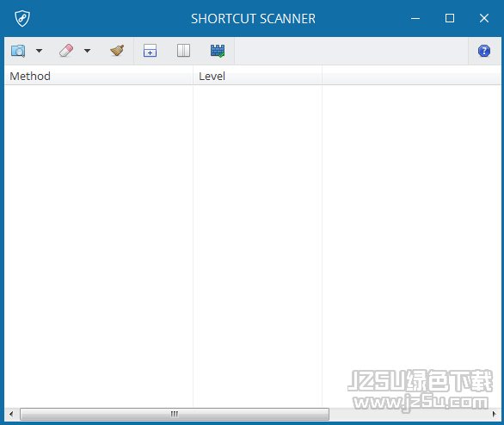Click the scrollbar left arrow

[x=11, y=414]
